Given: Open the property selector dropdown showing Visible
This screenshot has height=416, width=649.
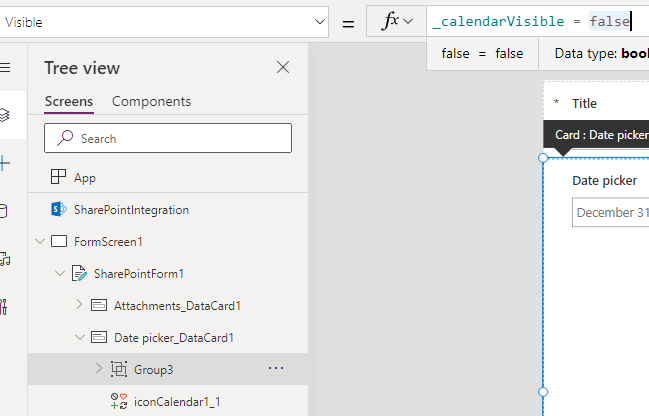Looking at the screenshot, I should [164, 22].
